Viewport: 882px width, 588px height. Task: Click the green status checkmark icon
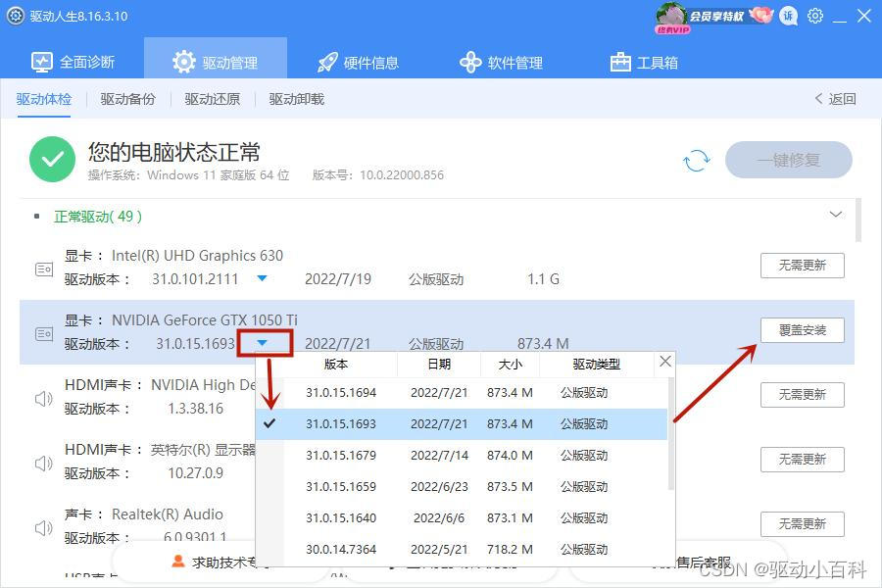(52, 159)
